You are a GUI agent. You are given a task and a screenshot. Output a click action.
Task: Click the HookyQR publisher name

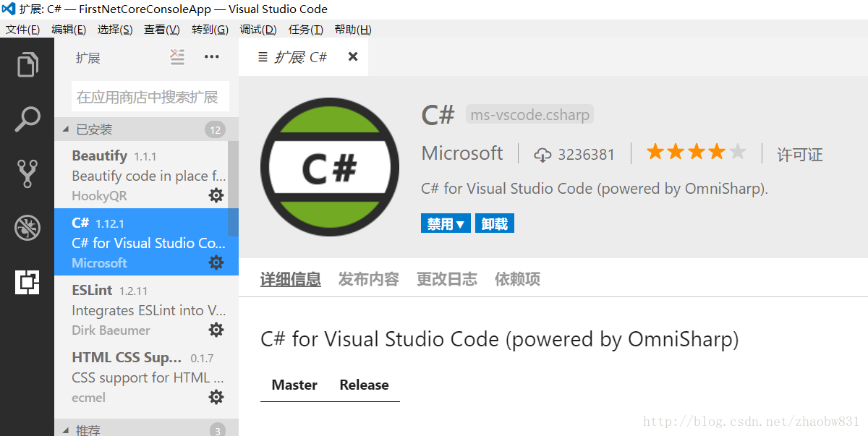(98, 196)
